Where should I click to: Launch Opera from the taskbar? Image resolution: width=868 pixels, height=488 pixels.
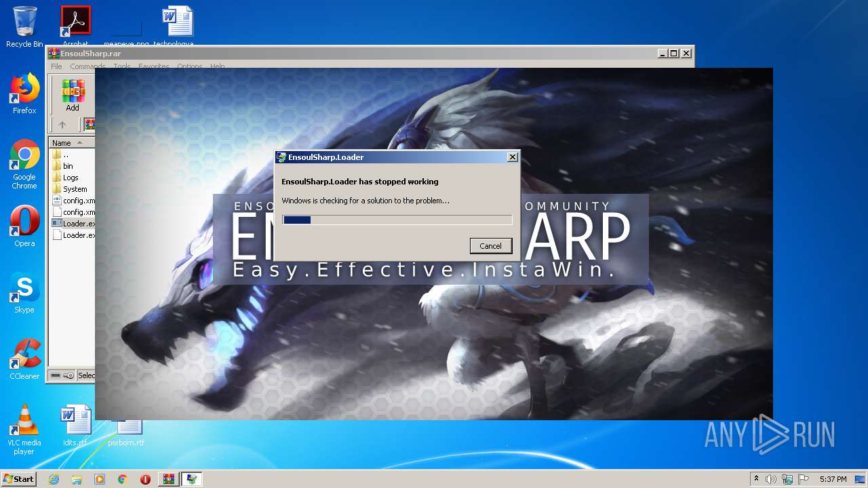tap(145, 479)
